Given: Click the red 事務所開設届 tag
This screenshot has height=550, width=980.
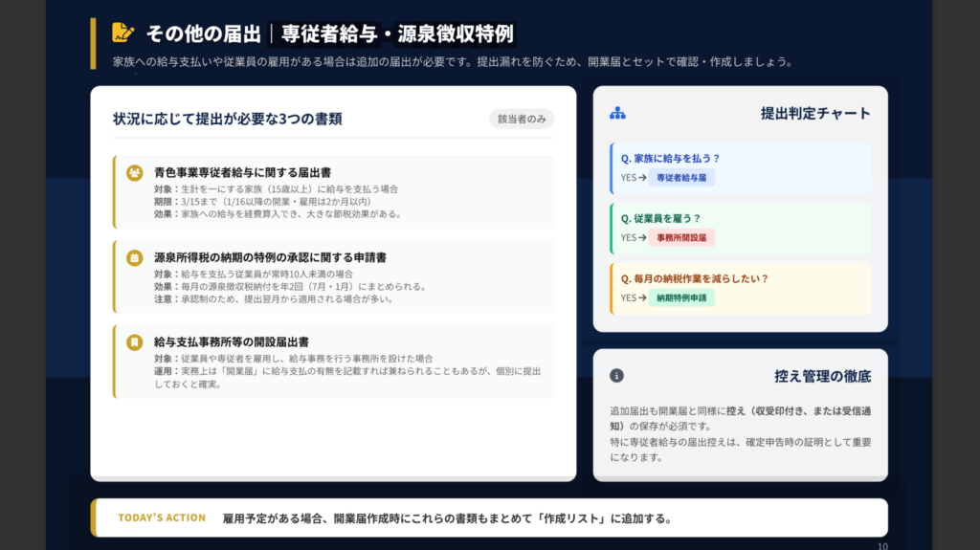Looking at the screenshot, I should click(x=681, y=237).
